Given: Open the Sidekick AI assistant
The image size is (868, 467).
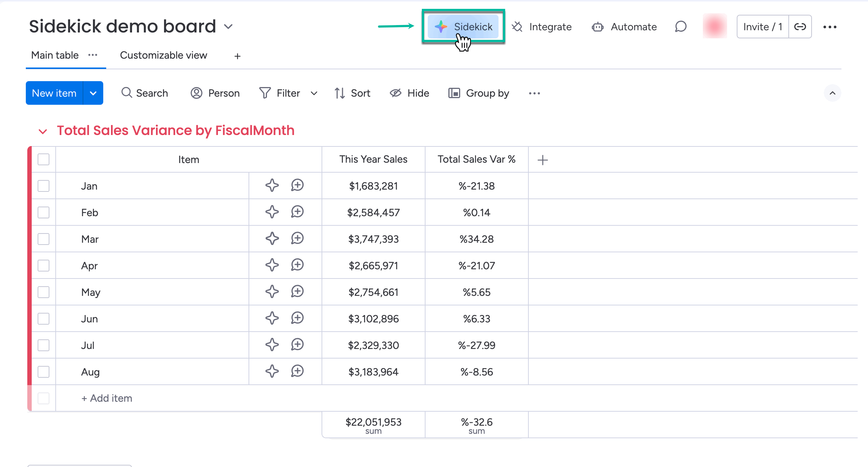Looking at the screenshot, I should pos(463,27).
